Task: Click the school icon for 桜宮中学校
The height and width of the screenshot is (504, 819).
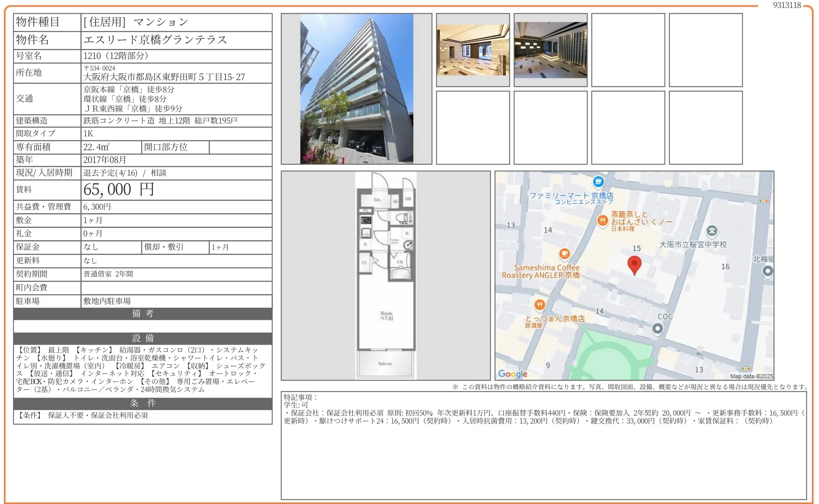Action: tap(712, 231)
